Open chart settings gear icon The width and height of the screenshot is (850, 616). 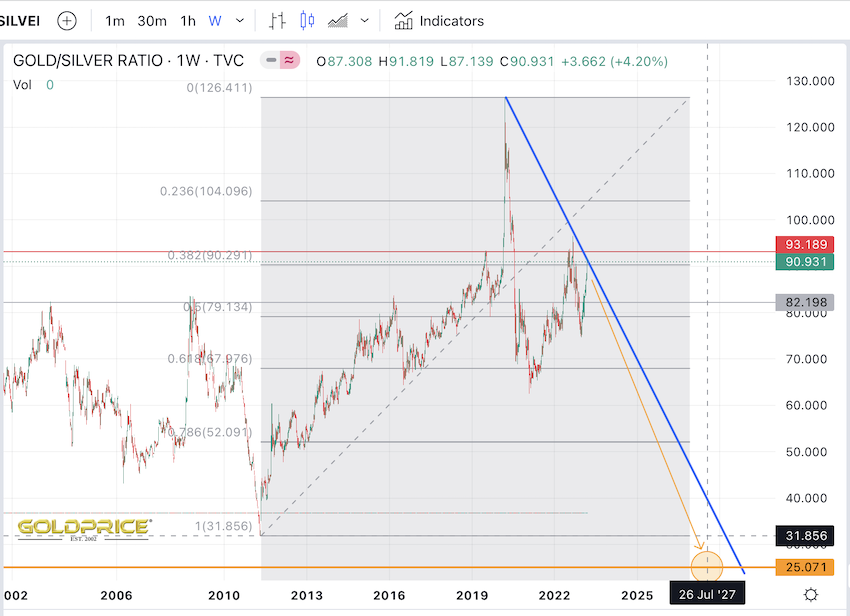[x=811, y=594]
